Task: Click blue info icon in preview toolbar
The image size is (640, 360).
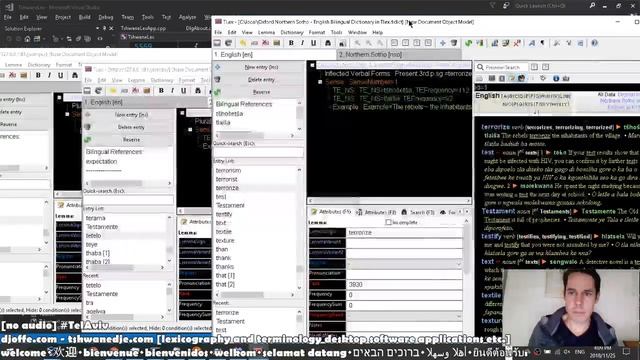Action: click(x=556, y=78)
